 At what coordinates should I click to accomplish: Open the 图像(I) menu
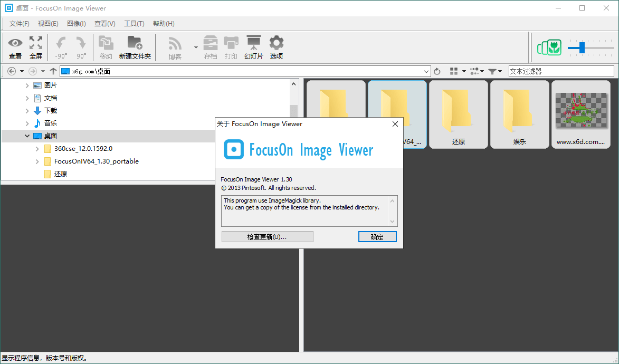point(75,23)
